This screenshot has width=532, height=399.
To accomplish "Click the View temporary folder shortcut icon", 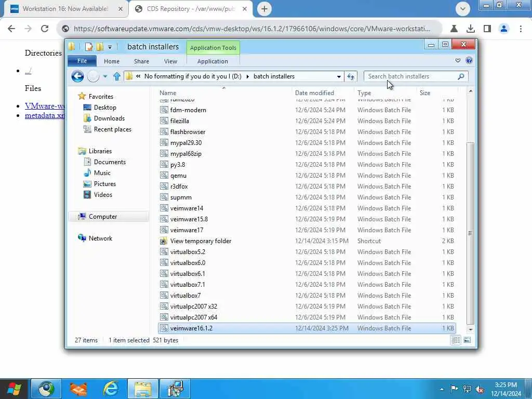I will tap(164, 241).
